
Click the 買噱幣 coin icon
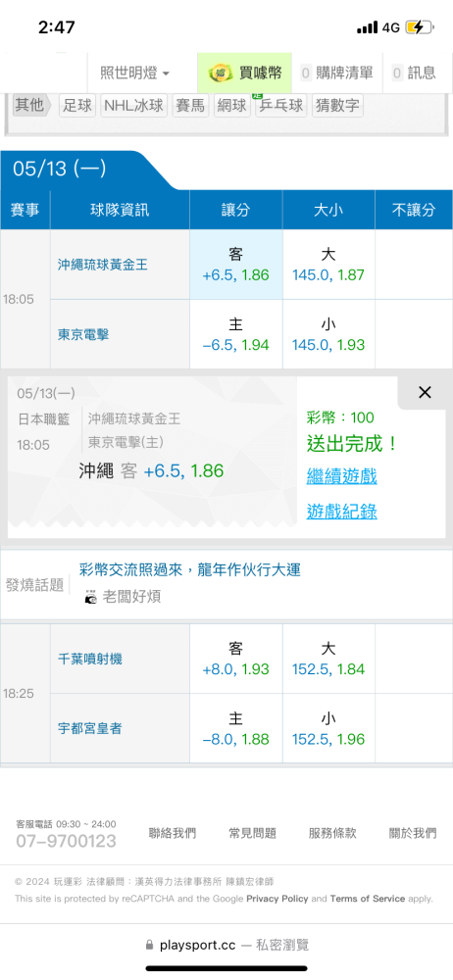(x=221, y=73)
